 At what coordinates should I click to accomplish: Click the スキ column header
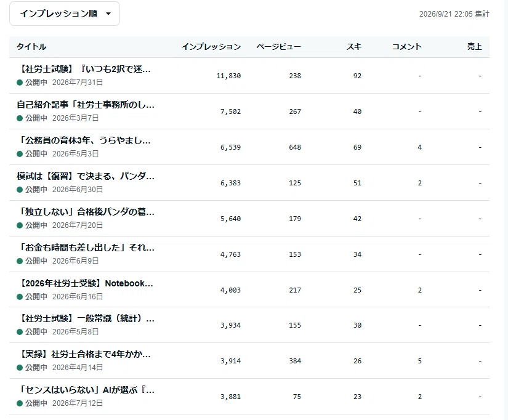[x=354, y=47]
